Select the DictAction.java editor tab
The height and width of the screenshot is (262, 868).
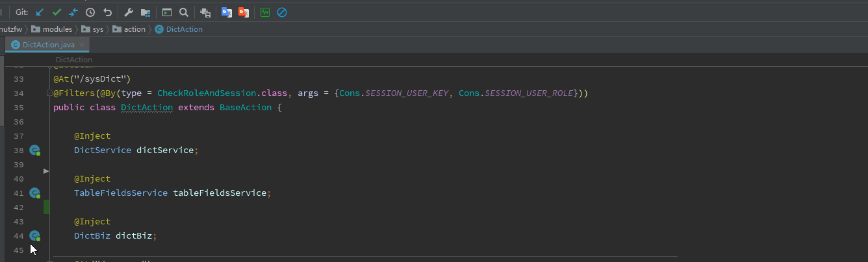pyautogui.click(x=48, y=45)
